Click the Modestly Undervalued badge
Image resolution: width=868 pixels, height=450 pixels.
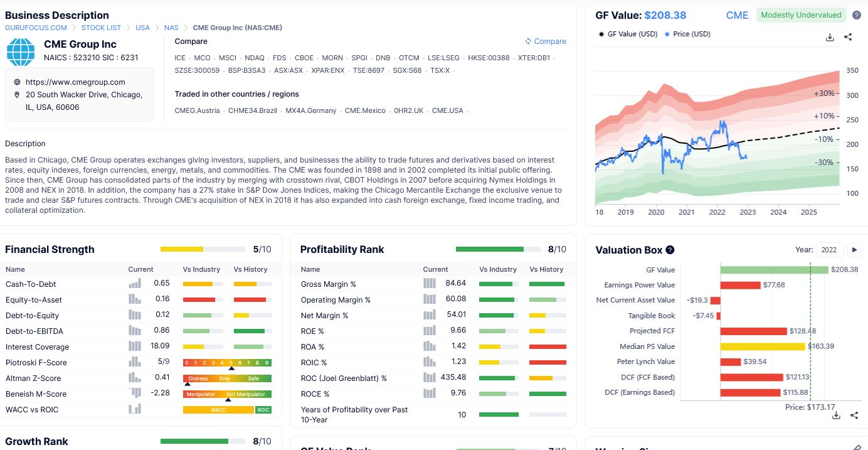click(x=801, y=15)
